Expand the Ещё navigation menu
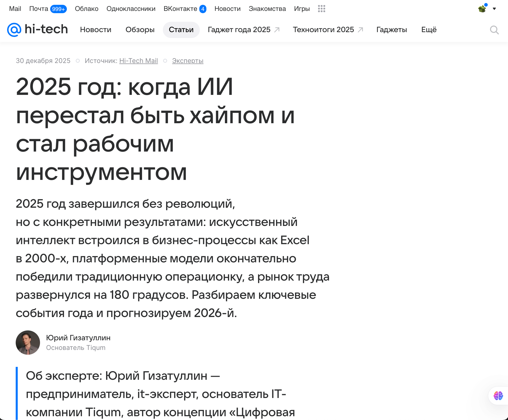The height and width of the screenshot is (420, 508). pos(429,30)
